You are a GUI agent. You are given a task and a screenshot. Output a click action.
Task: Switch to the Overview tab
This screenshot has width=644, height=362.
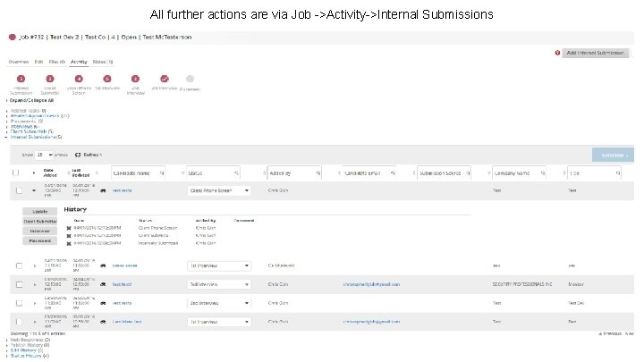(19, 63)
